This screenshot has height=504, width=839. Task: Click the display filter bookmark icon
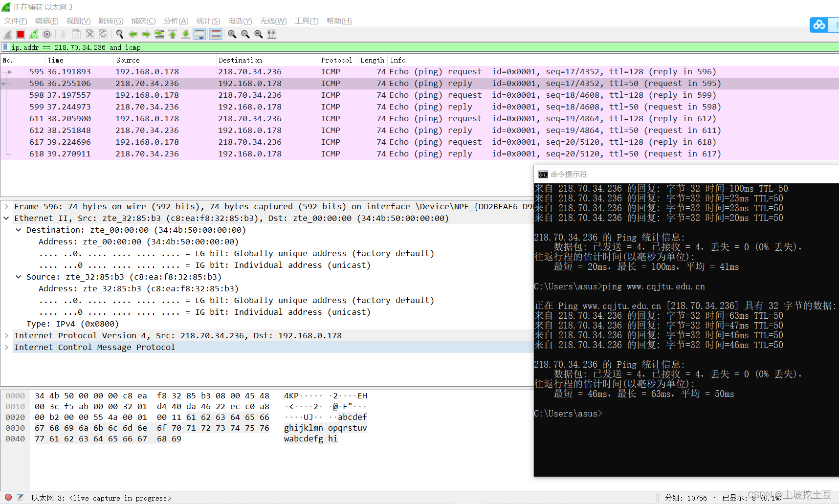point(5,47)
